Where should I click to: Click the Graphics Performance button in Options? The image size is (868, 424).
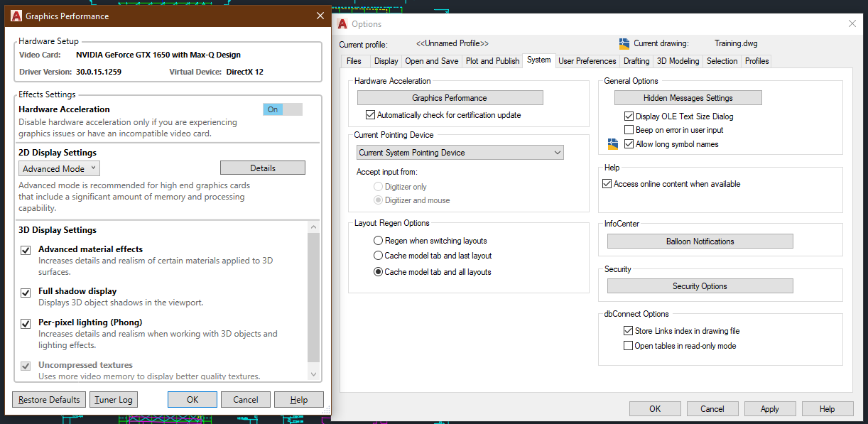tap(450, 98)
